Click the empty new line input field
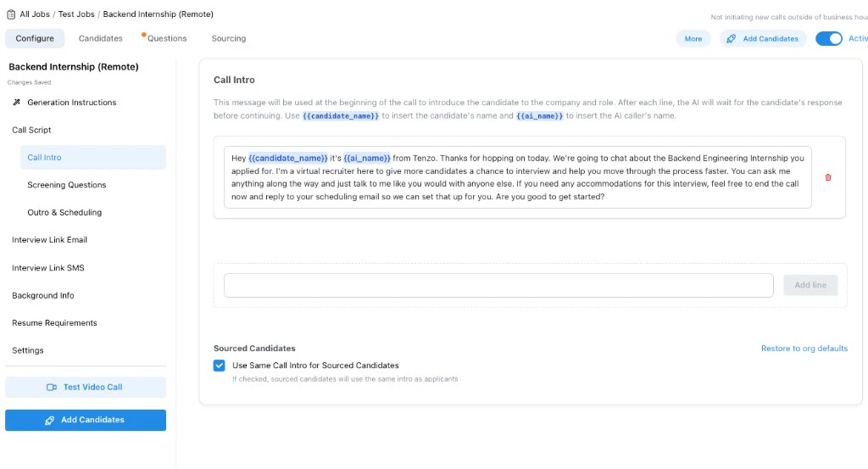 point(498,285)
